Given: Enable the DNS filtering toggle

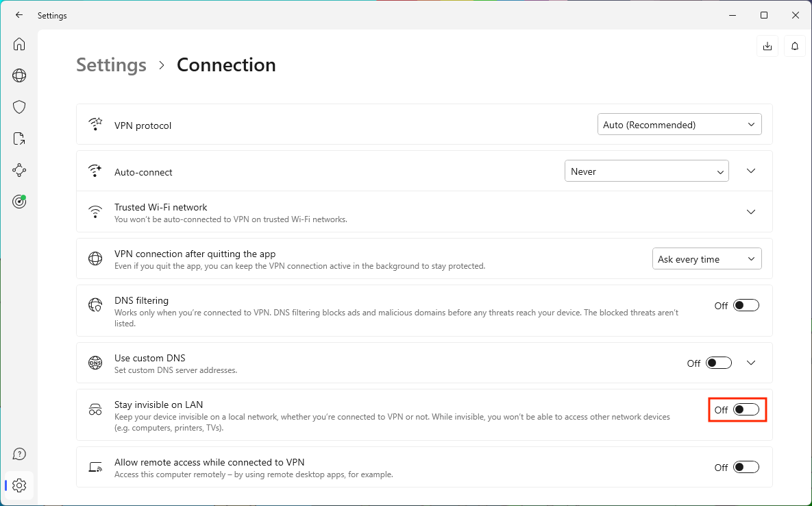Looking at the screenshot, I should coord(746,306).
